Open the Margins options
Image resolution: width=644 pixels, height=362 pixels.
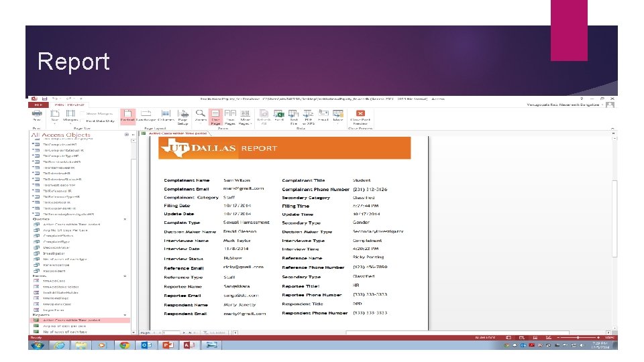click(x=70, y=116)
